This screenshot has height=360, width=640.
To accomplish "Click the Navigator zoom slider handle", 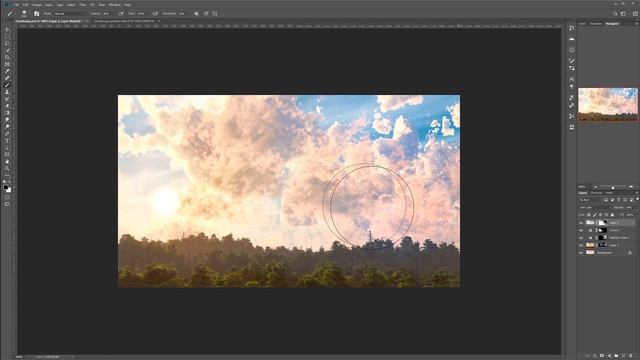I will (613, 188).
